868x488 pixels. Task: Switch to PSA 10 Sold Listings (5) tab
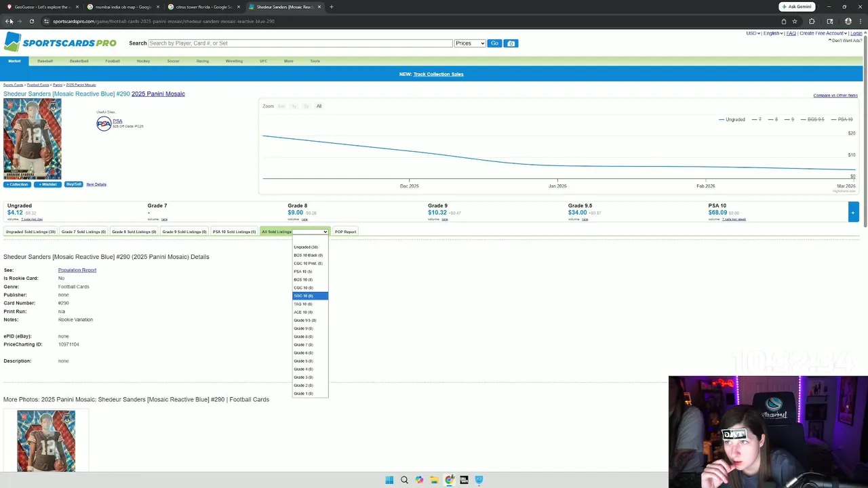[x=234, y=232]
